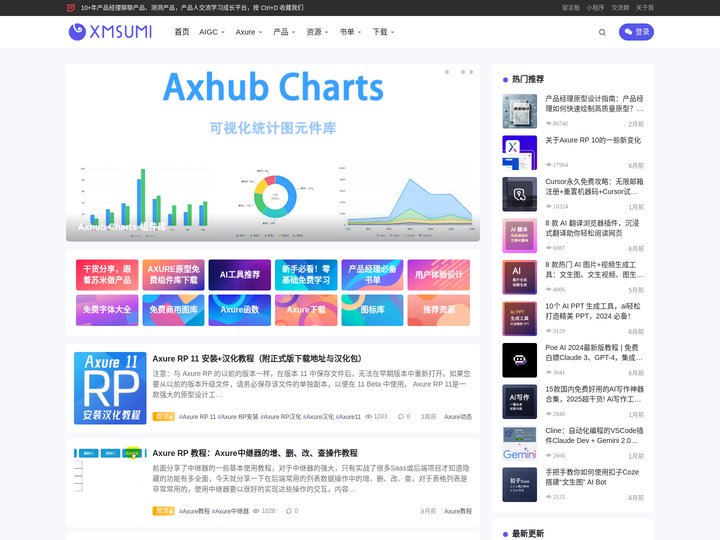Image resolution: width=720 pixels, height=540 pixels.
Task: Click the Poe AI robot thumbnail
Action: coord(519,360)
